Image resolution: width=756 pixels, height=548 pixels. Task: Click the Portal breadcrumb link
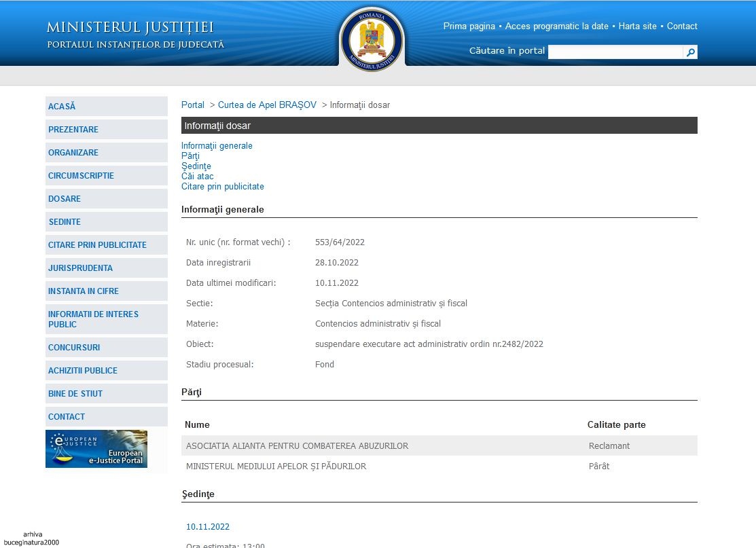coord(192,105)
